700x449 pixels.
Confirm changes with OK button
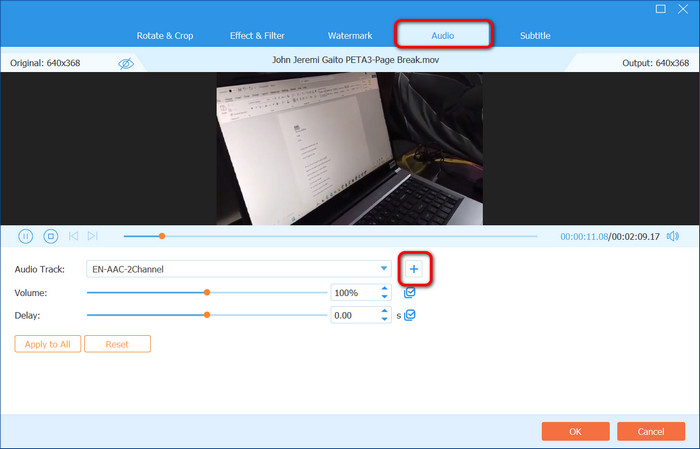point(575,431)
